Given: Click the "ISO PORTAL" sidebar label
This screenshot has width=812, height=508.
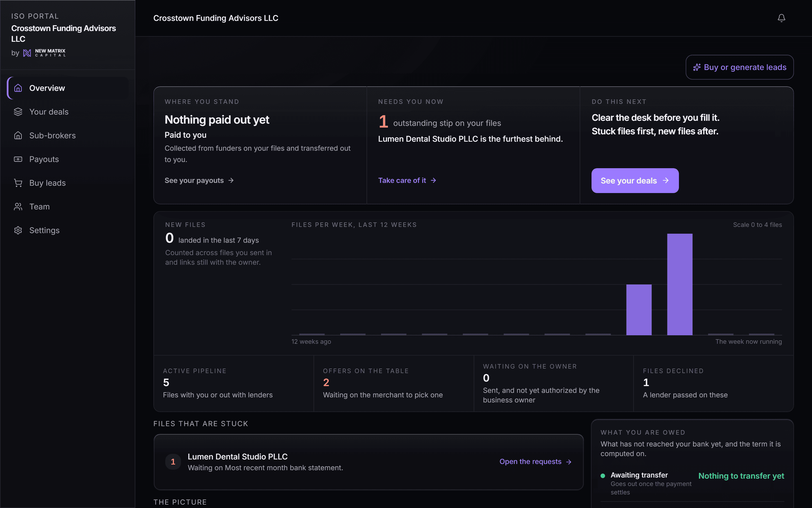Looking at the screenshot, I should click(x=35, y=16).
